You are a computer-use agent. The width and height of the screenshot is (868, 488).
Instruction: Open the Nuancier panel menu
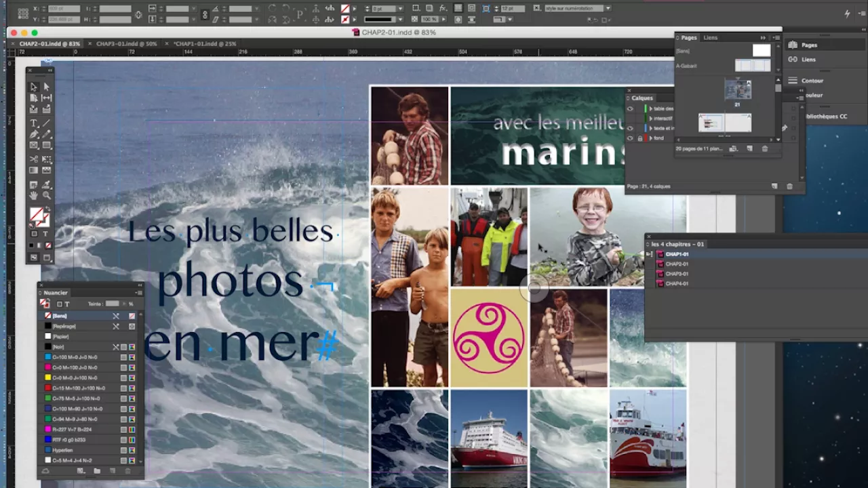click(x=139, y=293)
